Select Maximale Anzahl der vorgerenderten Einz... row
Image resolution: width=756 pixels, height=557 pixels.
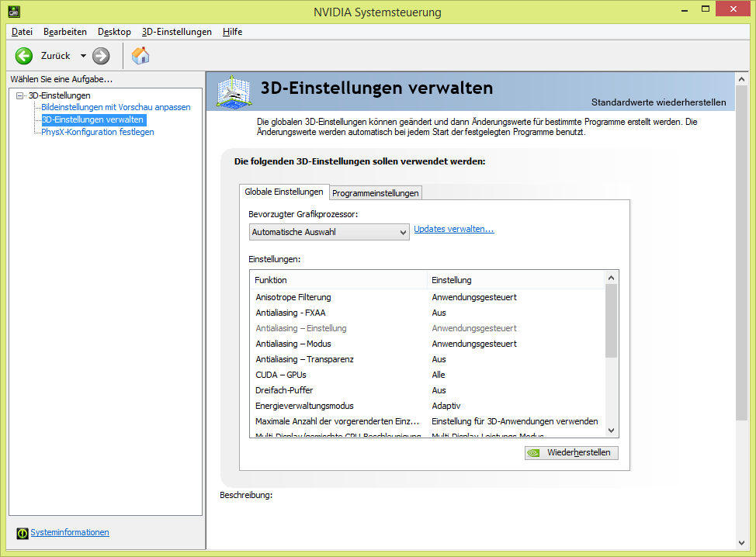coord(427,421)
